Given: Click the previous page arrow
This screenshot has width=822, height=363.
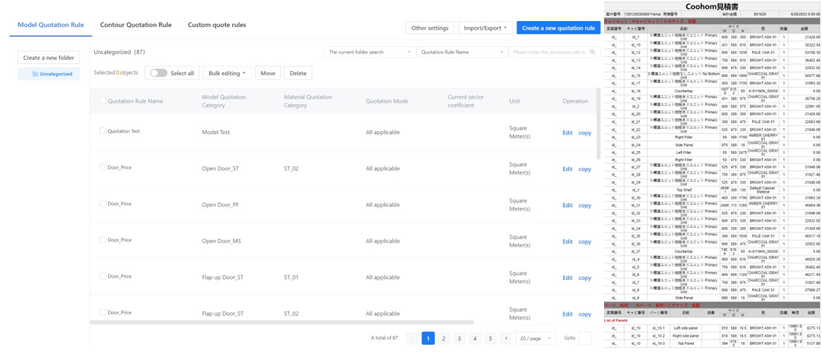Looking at the screenshot, I should tap(413, 338).
